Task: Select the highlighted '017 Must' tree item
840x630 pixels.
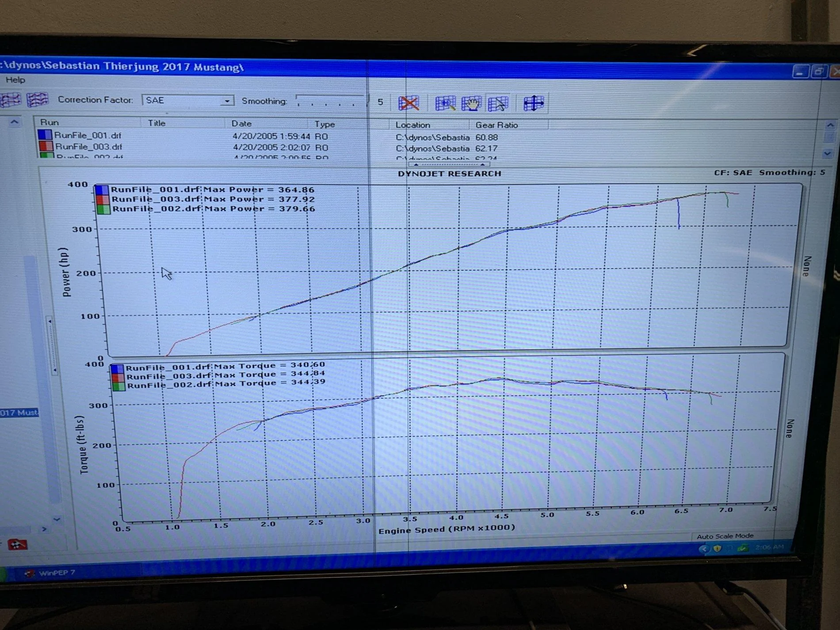Action: (x=19, y=412)
